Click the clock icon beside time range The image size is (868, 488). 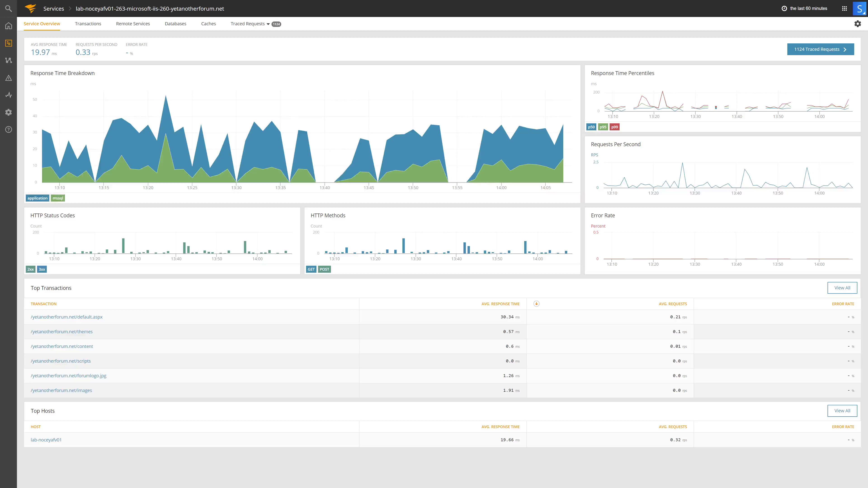pyautogui.click(x=784, y=8)
